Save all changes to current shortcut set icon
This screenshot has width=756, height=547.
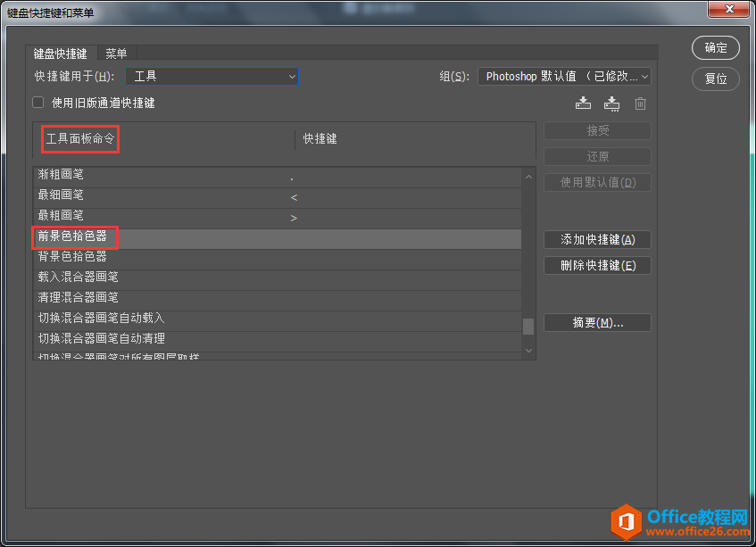[583, 104]
